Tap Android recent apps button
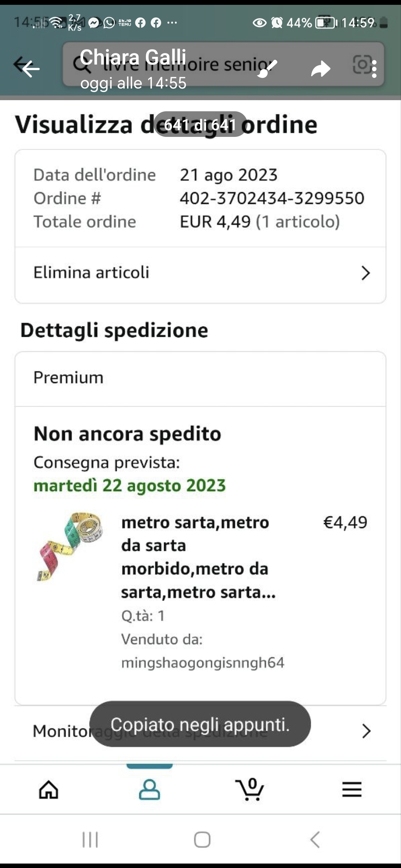 tap(90, 839)
